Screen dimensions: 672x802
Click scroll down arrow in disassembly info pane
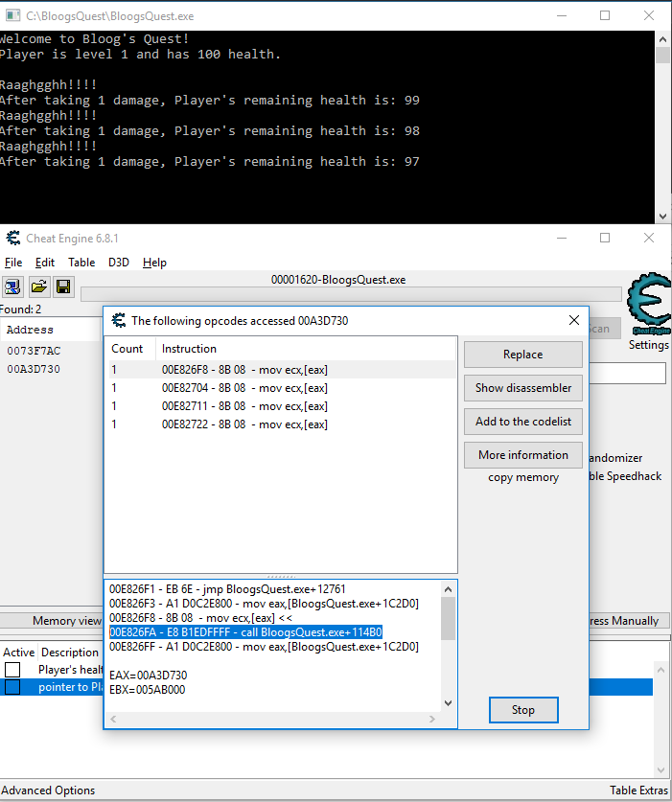pyautogui.click(x=448, y=702)
